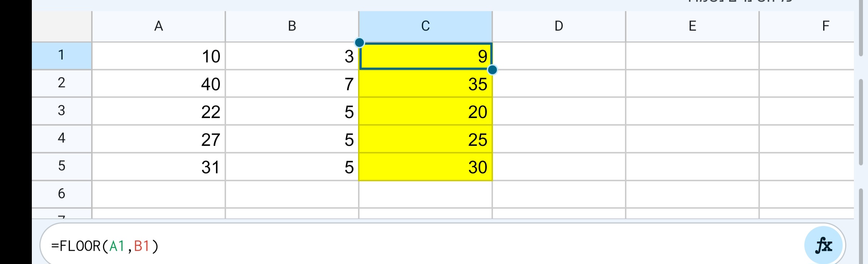Viewport: 868px width, 264px height.
Task: Select row header 3
Action: click(61, 111)
